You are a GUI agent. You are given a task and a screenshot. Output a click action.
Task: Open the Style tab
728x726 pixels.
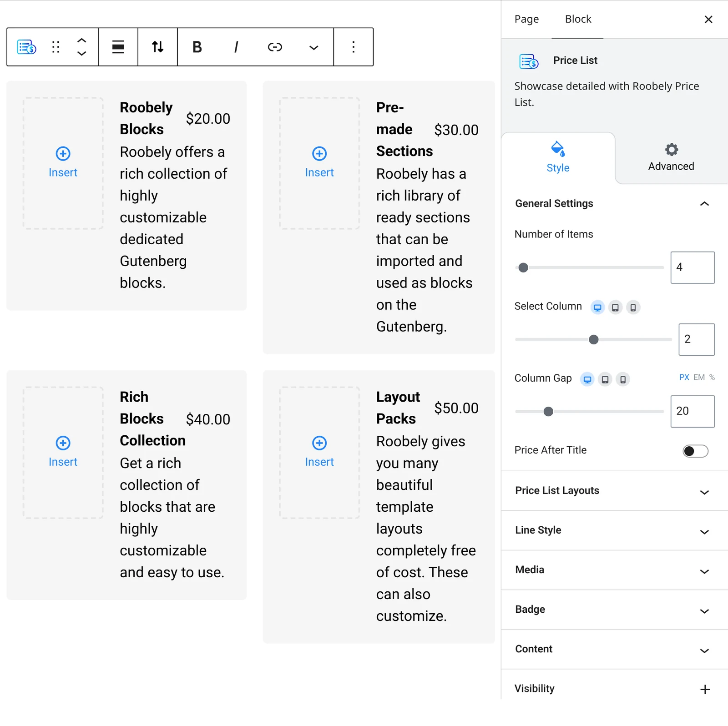pos(558,157)
